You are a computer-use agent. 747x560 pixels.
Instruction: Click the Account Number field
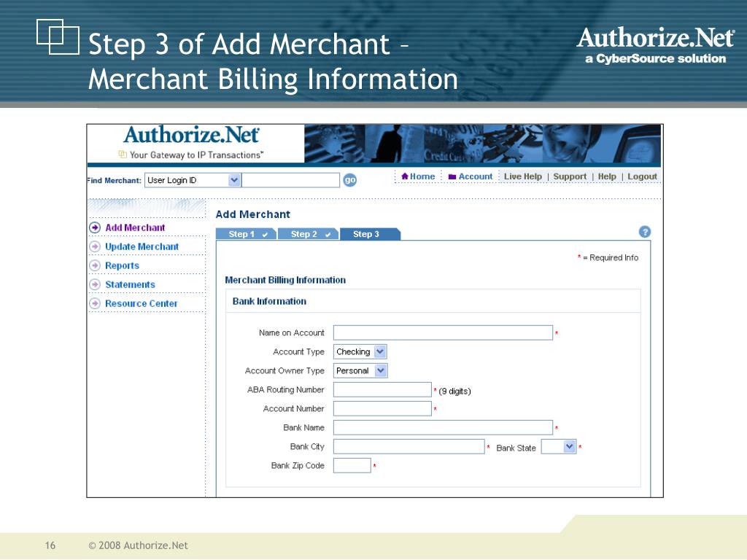pos(382,408)
